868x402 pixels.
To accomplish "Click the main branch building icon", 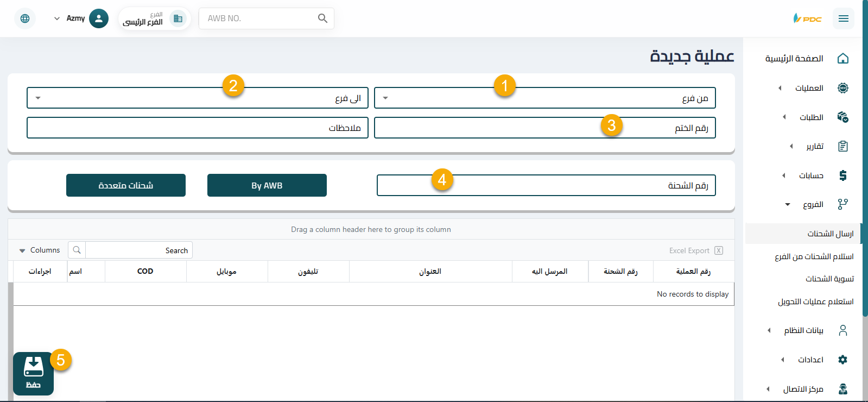I will [178, 18].
